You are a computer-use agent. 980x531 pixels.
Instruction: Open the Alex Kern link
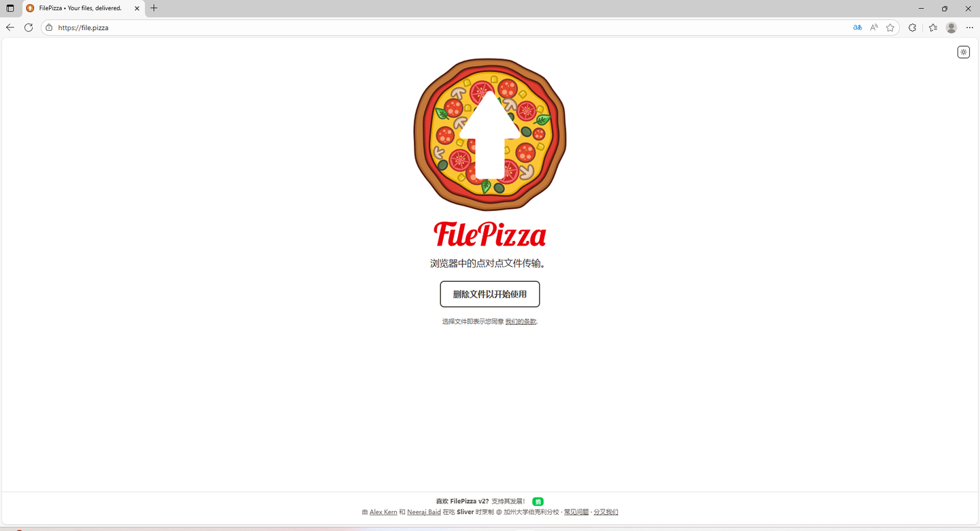[383, 512]
